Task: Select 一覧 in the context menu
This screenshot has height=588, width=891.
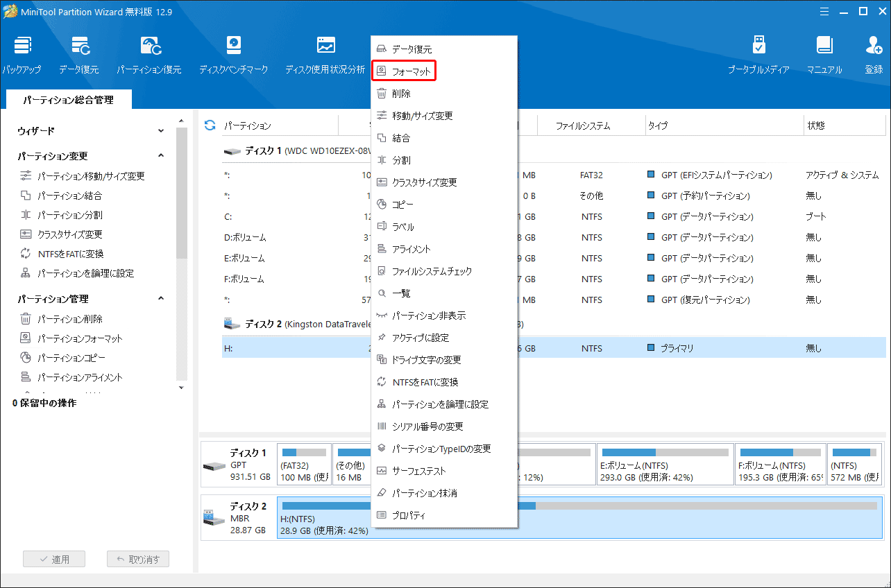Action: click(x=444, y=293)
